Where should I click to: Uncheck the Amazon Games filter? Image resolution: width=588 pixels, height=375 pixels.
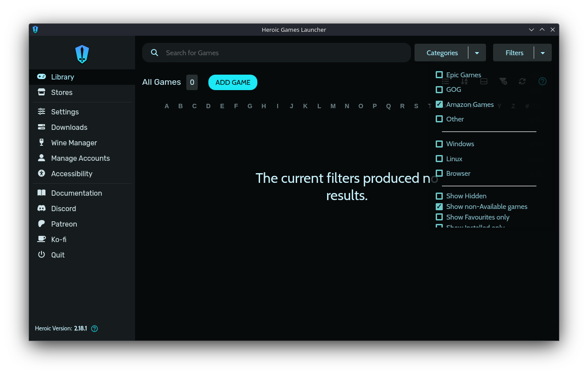(x=439, y=104)
